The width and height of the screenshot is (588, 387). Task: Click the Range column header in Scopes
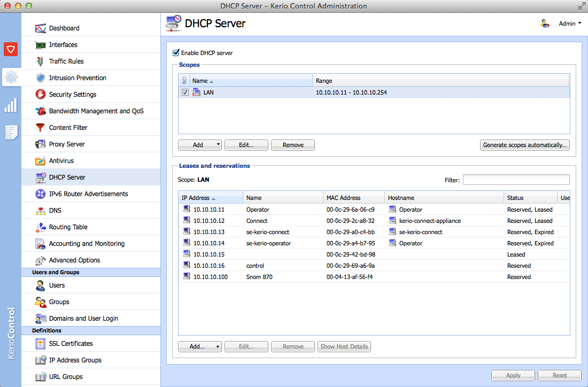click(x=441, y=81)
